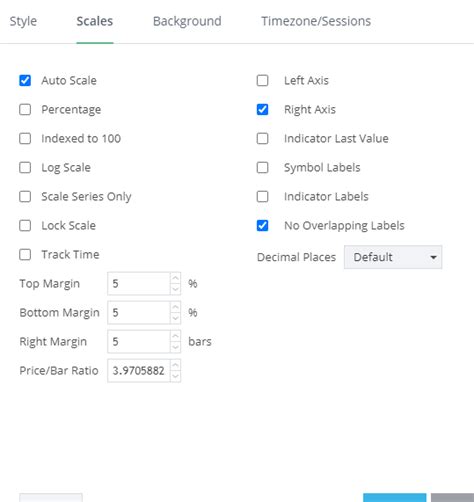The height and width of the screenshot is (502, 474).
Task: Increase Bottom Margin with up arrow
Action: [x=175, y=307]
